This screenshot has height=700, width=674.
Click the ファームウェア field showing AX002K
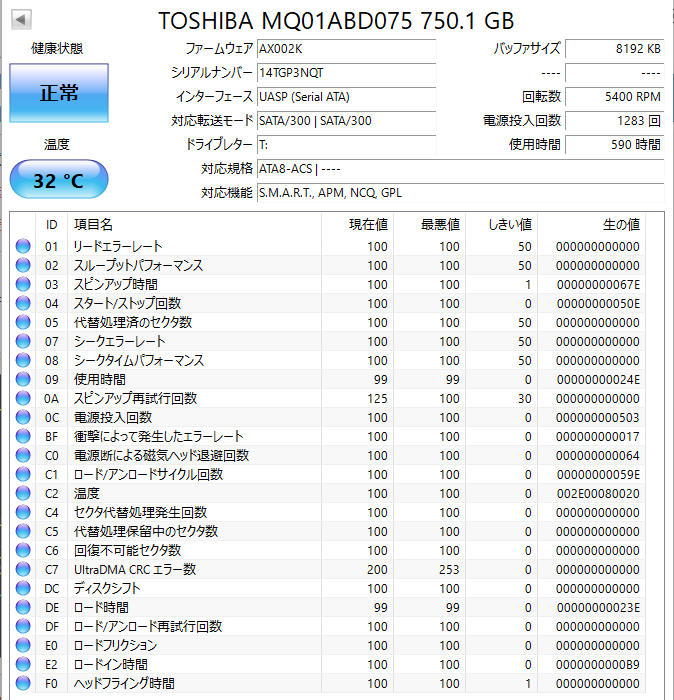pyautogui.click(x=346, y=49)
